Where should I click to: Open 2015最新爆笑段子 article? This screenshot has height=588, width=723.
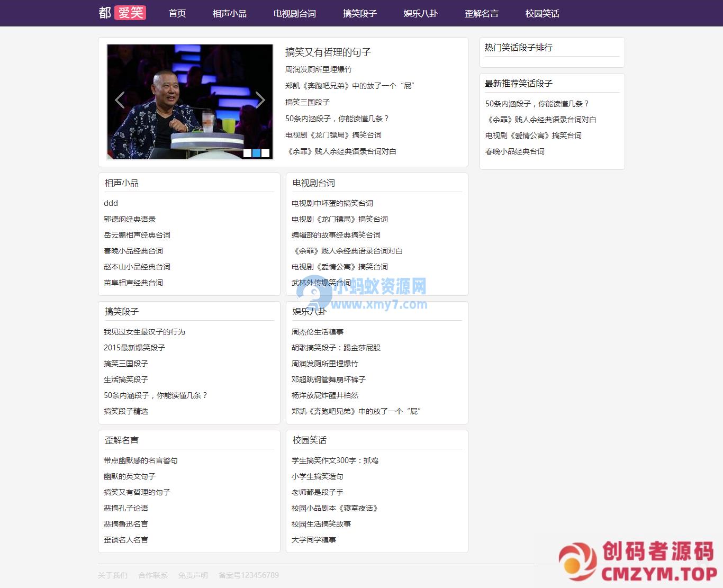pyautogui.click(x=134, y=348)
